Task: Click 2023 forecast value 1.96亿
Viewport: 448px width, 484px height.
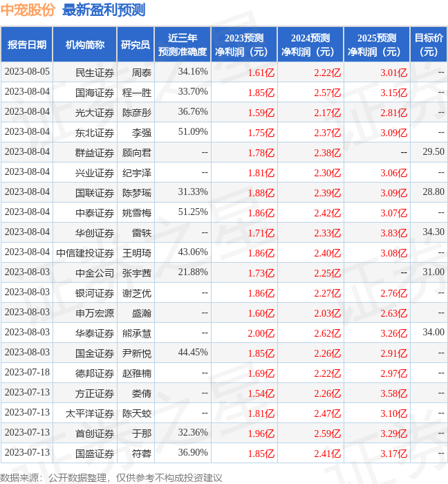Action: 261,434
